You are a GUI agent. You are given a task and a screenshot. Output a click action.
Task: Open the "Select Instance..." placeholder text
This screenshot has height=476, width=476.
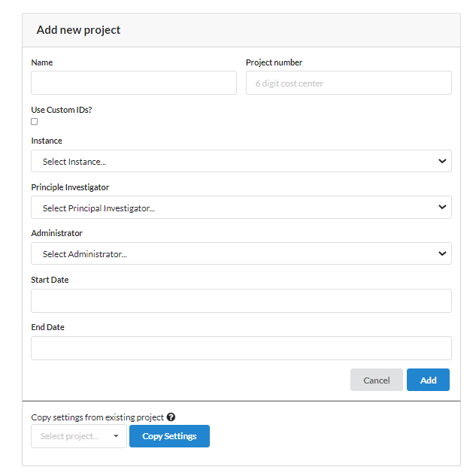(74, 162)
